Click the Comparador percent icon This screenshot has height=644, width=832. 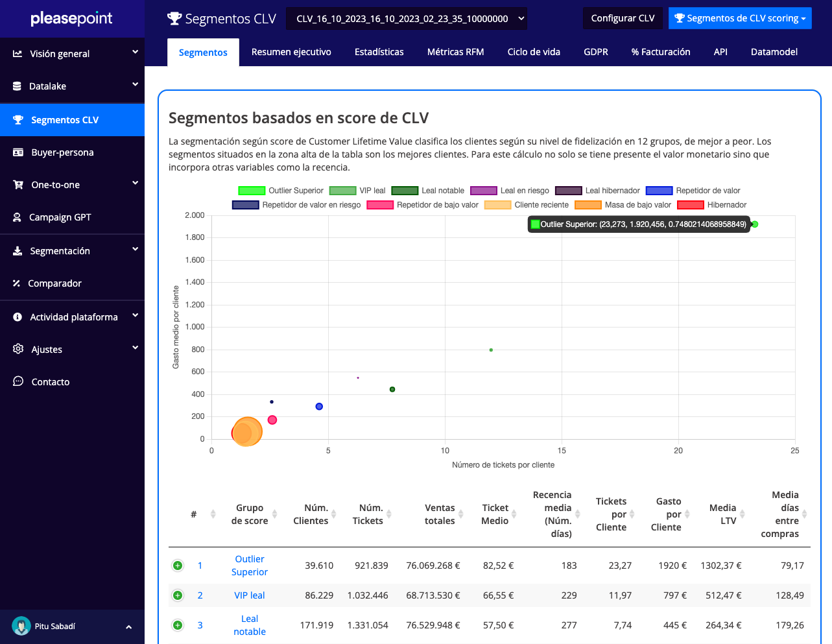pos(17,283)
